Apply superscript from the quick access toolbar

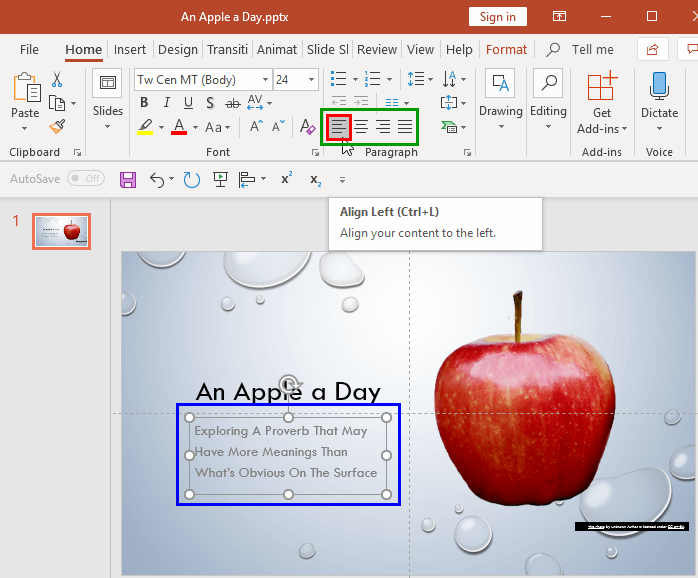(286, 179)
